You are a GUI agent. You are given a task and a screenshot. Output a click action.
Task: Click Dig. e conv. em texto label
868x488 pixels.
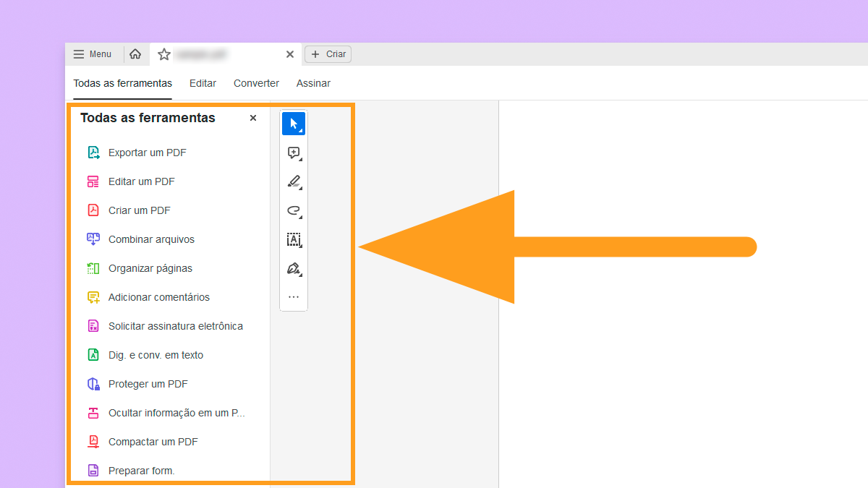(156, 355)
